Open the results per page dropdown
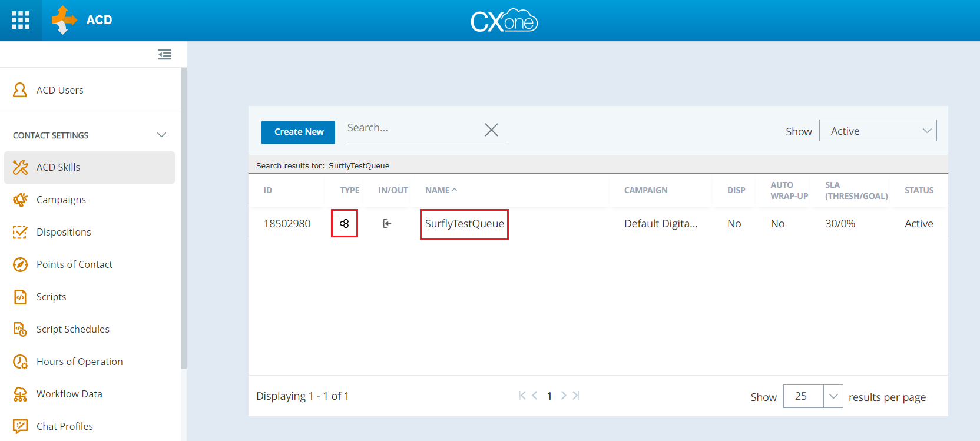 click(833, 396)
